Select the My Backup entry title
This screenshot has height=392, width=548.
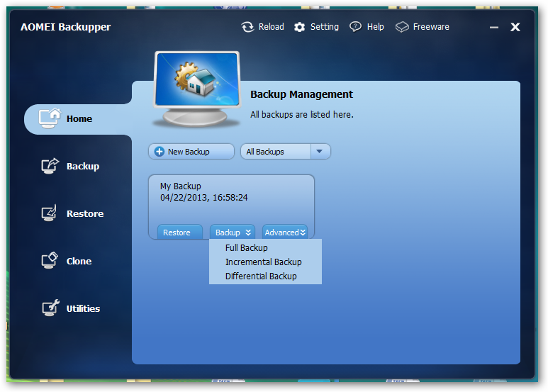180,186
